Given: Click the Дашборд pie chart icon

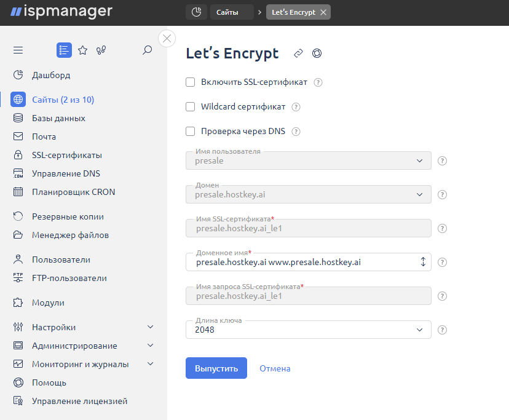Looking at the screenshot, I should (18, 75).
